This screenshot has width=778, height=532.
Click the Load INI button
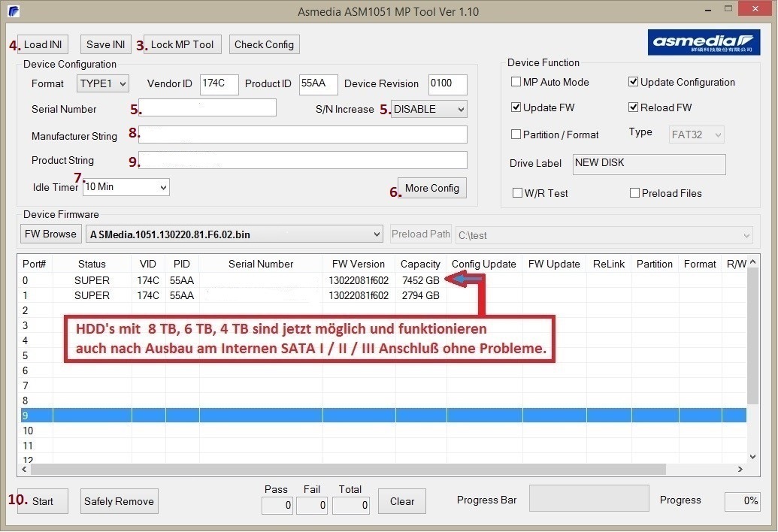(x=43, y=44)
